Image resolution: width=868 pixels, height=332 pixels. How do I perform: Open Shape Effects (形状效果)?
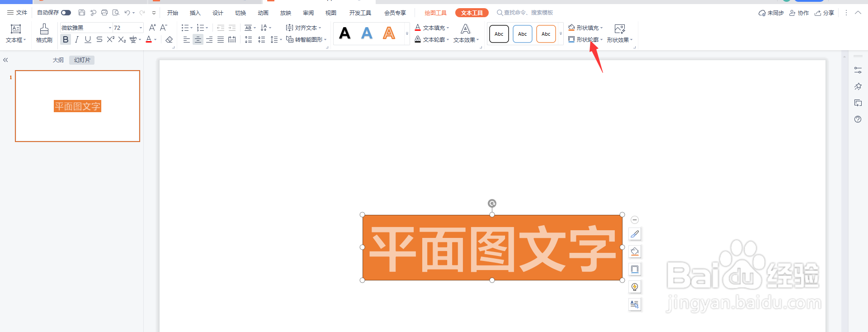(x=620, y=34)
